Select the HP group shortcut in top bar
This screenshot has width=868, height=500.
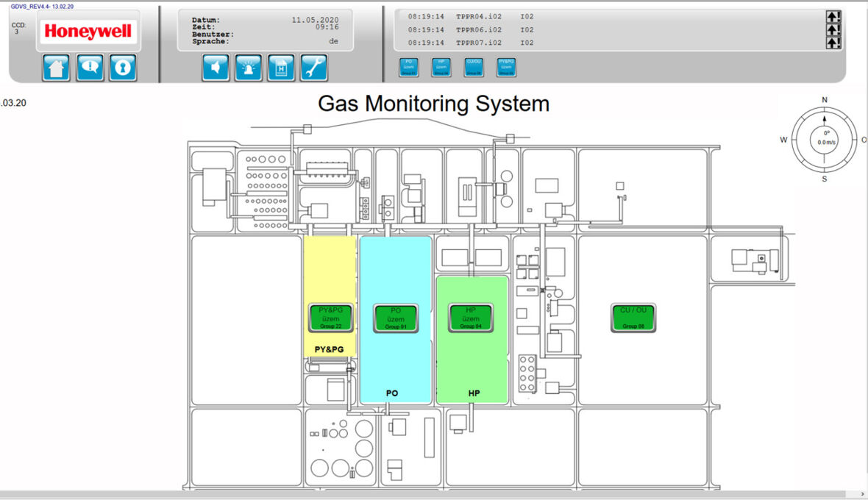click(x=441, y=67)
